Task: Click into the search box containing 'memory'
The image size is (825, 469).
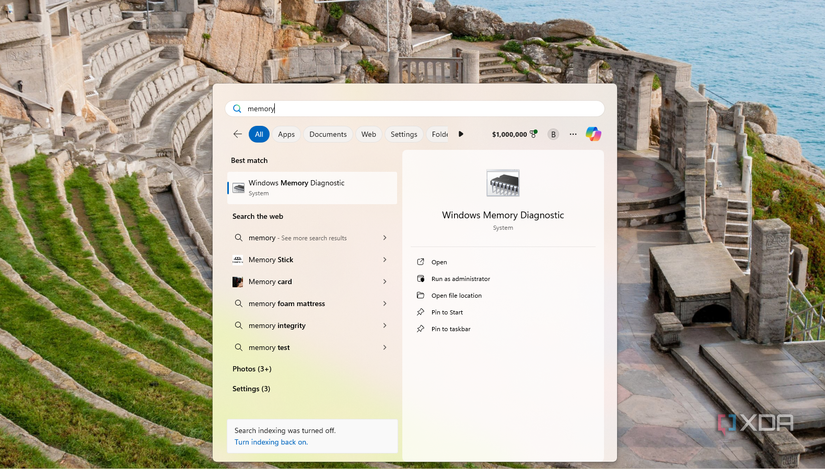Action: (x=415, y=108)
